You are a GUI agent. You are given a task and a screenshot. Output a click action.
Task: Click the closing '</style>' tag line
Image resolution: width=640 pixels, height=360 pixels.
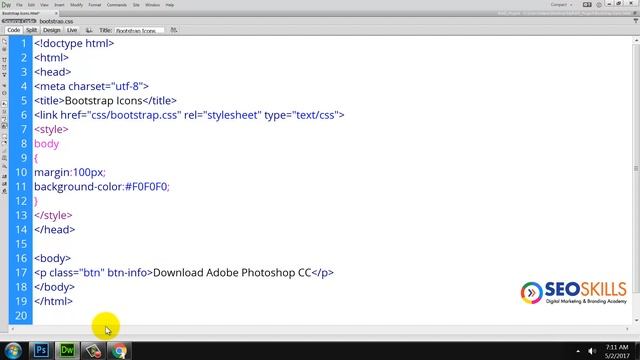tap(53, 215)
